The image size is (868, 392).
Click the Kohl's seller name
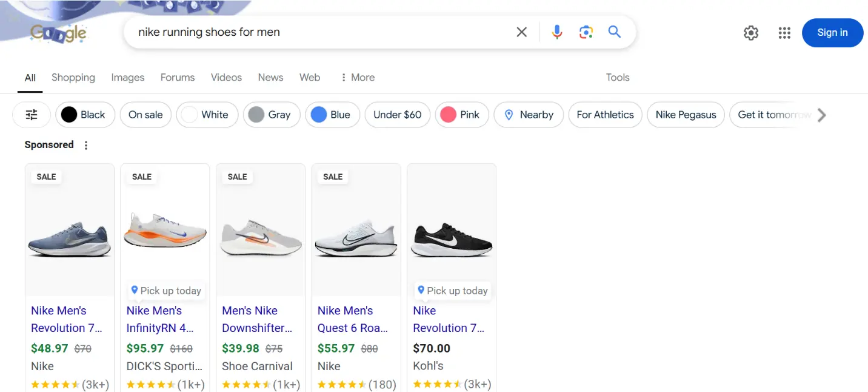pyautogui.click(x=428, y=366)
